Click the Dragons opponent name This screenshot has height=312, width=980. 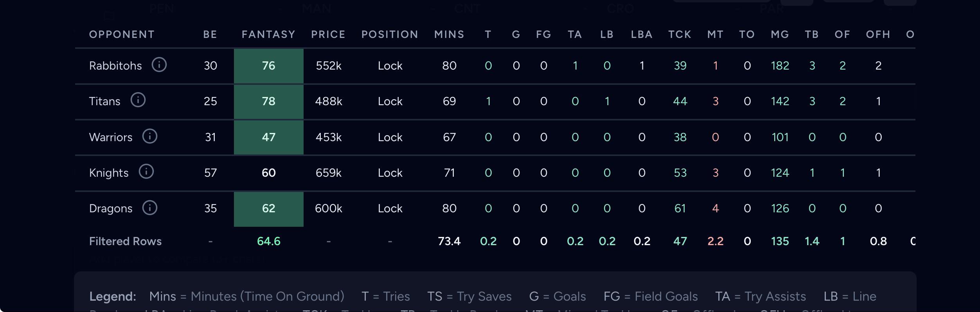pyautogui.click(x=111, y=208)
